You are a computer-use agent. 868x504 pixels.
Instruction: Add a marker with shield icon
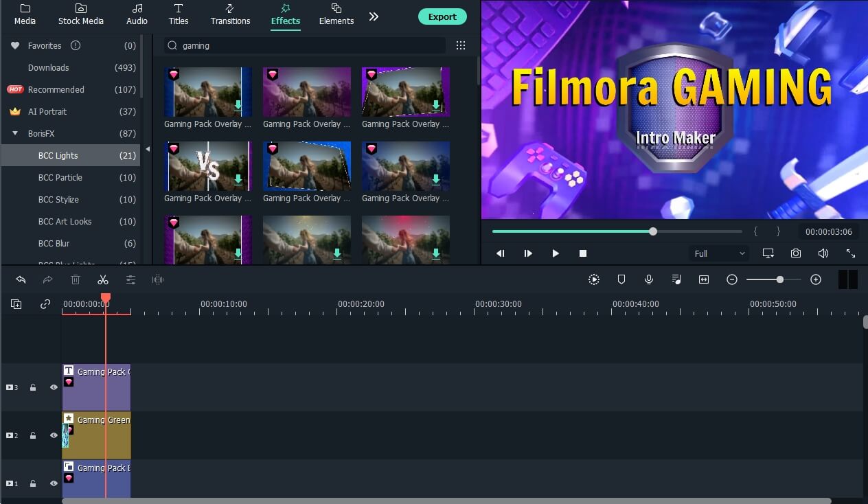(621, 279)
